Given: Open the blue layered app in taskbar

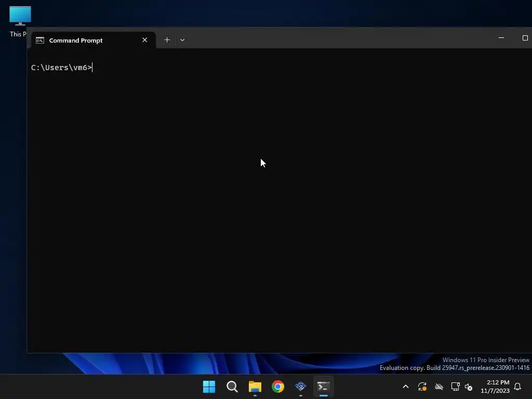Looking at the screenshot, I should click(x=301, y=387).
